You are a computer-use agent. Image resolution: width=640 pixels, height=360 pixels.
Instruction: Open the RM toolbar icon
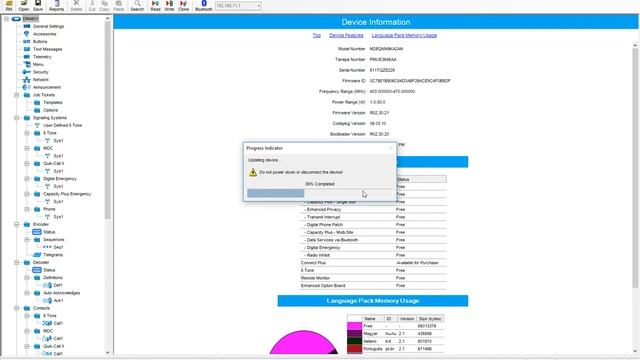tap(9, 5)
